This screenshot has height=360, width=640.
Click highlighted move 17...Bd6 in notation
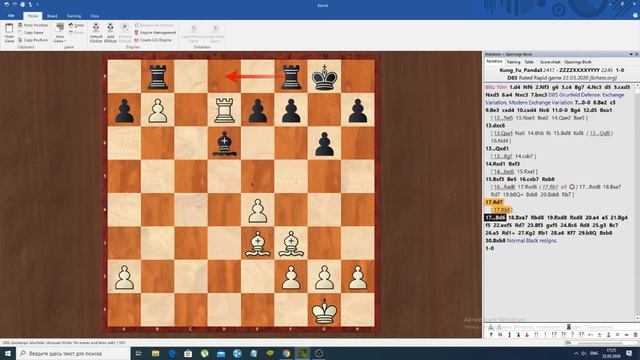[x=495, y=218]
